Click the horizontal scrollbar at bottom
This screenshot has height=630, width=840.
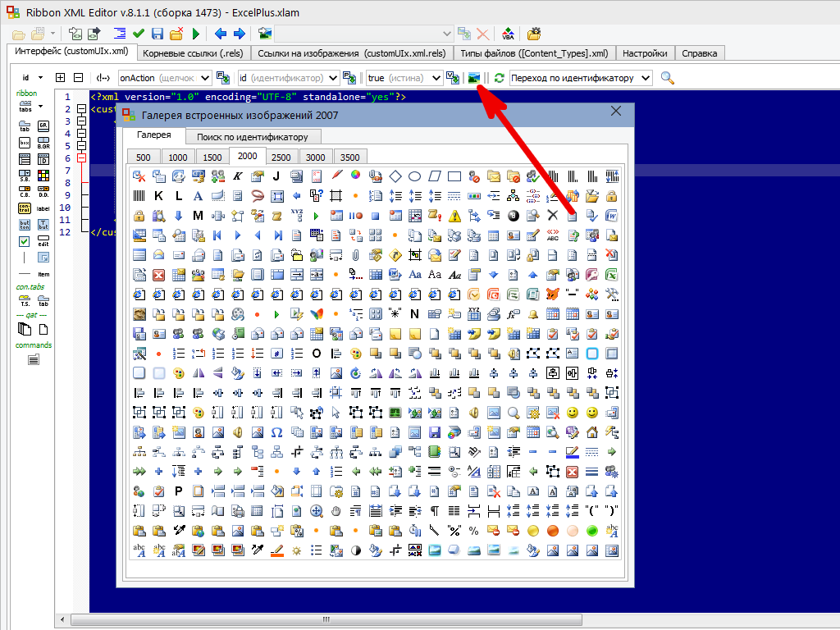[x=328, y=619]
